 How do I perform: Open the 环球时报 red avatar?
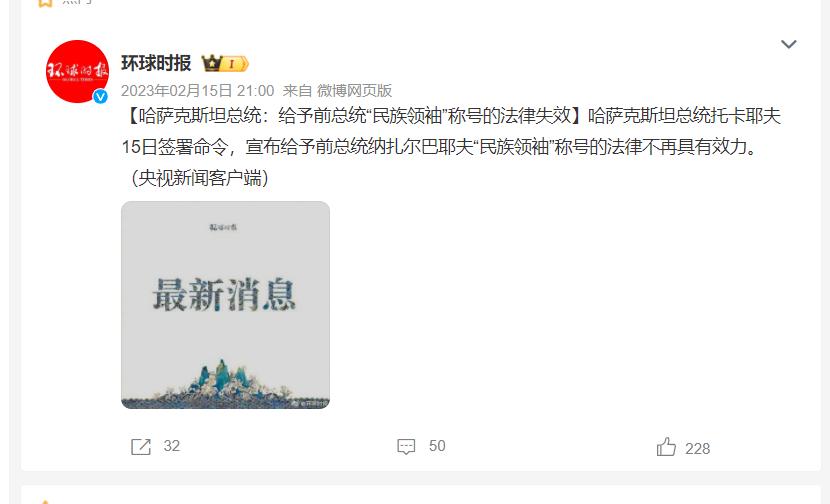pos(78,71)
